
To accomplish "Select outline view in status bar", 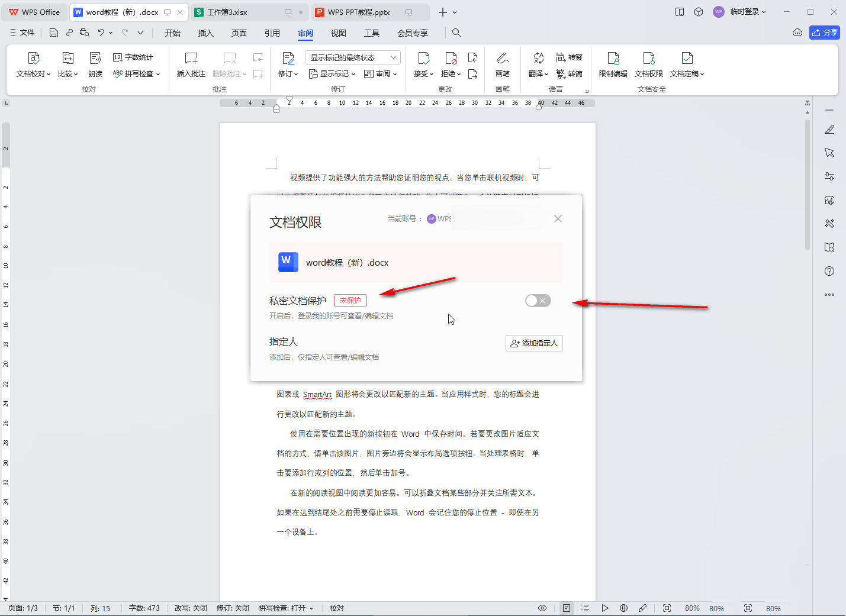I will tap(586, 608).
